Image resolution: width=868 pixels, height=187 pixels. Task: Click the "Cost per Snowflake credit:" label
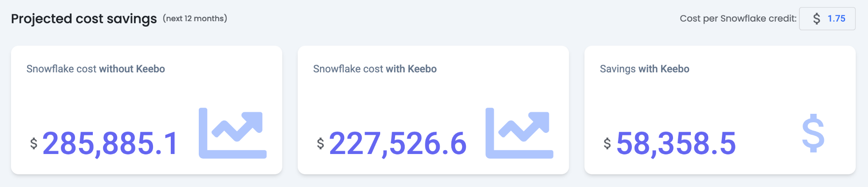[738, 19]
